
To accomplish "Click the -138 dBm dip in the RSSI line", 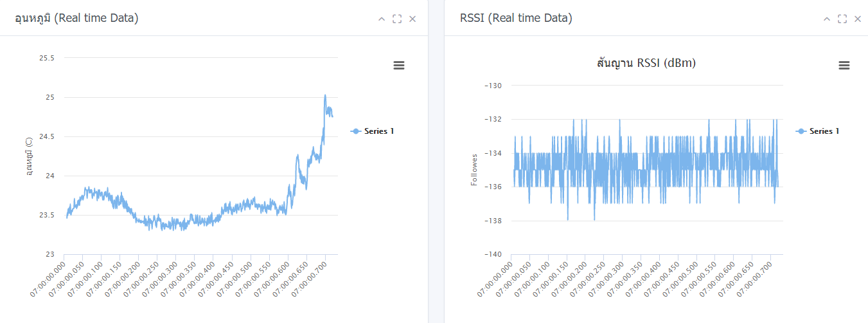I will coord(568,219).
